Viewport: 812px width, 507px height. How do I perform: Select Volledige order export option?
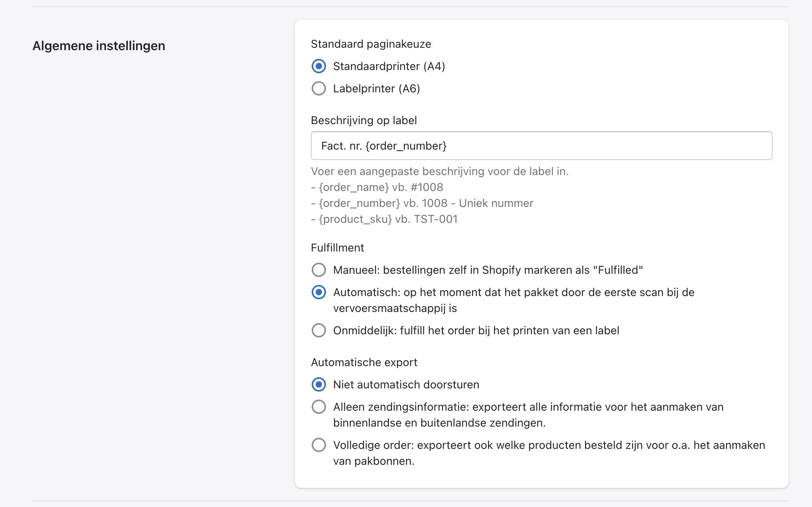point(318,445)
